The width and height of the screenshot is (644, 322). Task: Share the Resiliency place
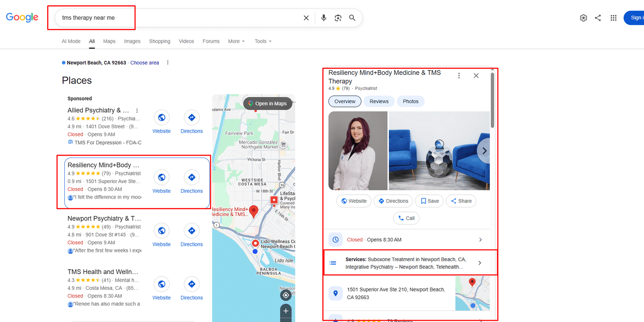tap(461, 201)
